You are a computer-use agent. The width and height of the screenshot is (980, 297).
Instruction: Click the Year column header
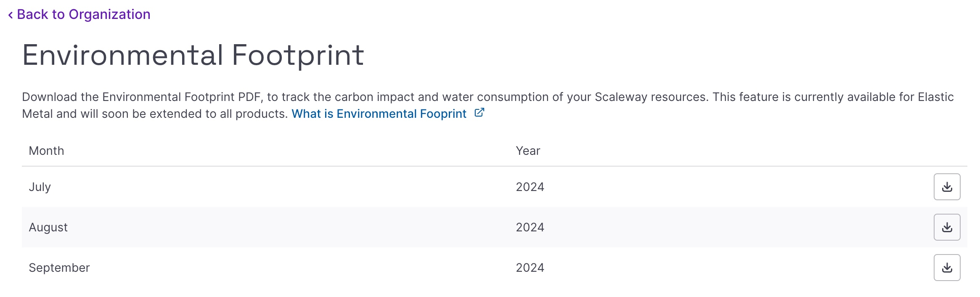point(528,151)
